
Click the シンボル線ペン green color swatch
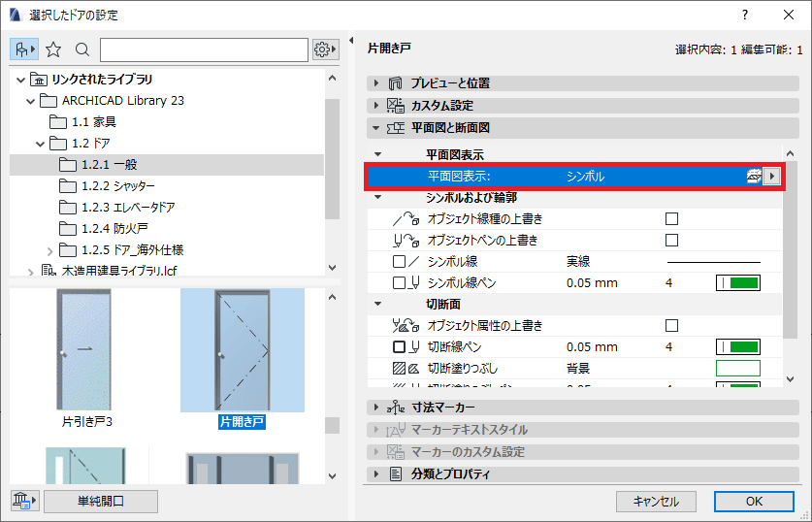click(738, 283)
